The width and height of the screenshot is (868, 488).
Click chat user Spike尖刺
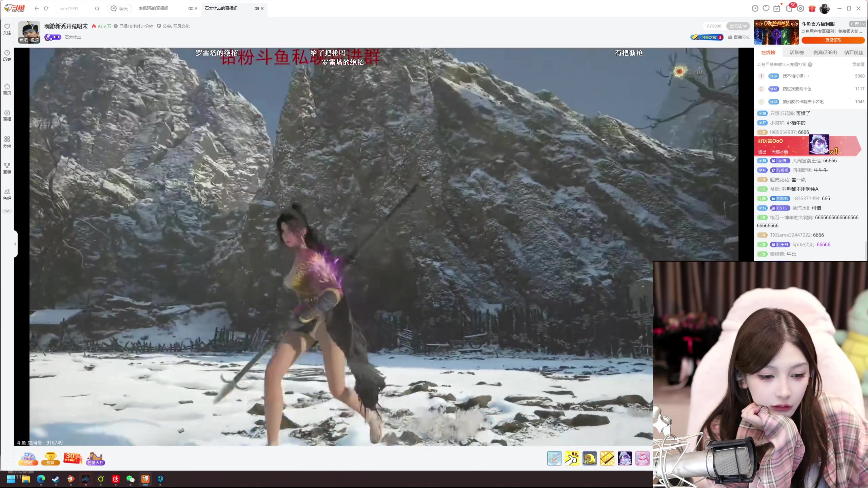coord(803,245)
